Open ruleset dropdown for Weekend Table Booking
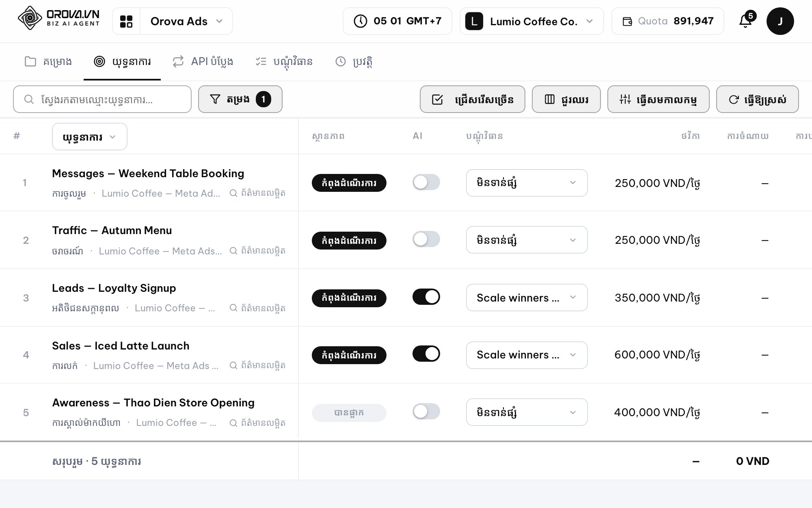Image resolution: width=812 pixels, height=508 pixels. pos(527,183)
